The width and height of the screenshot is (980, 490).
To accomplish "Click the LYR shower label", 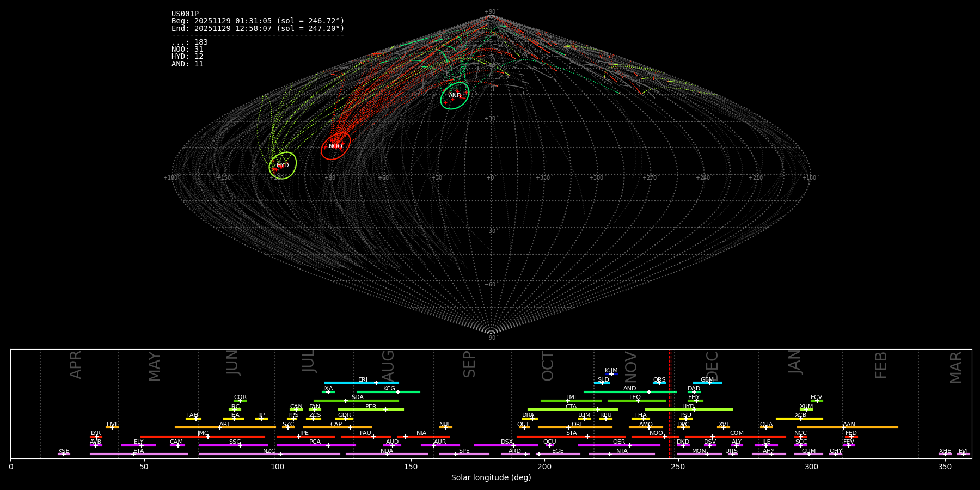I will click(96, 433).
